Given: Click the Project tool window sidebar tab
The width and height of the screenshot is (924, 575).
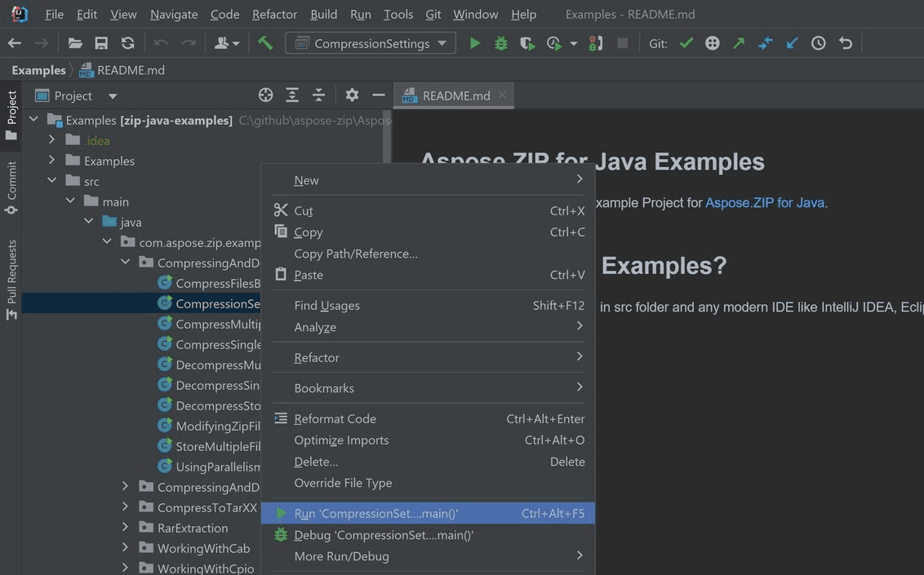Looking at the screenshot, I should point(11,115).
